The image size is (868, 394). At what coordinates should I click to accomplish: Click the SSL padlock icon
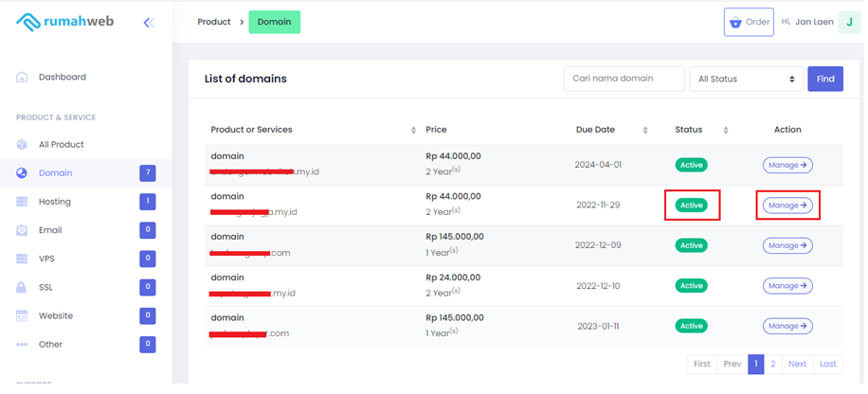pos(22,287)
